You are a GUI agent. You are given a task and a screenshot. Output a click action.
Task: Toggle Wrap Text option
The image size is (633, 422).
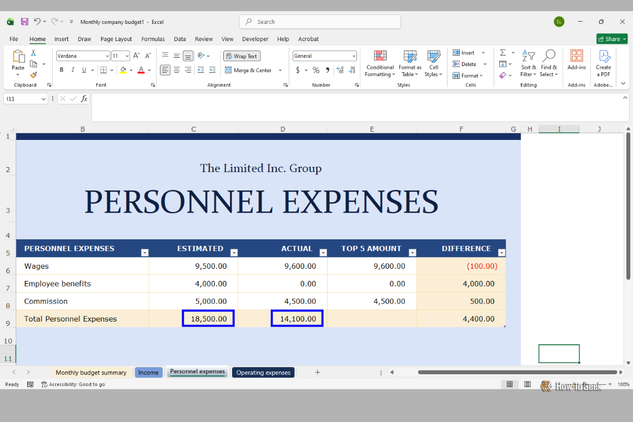242,56
